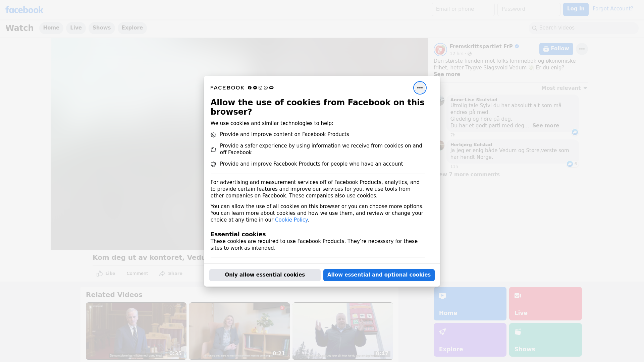Click Fremskrittspartiet FrP profile picture
The image size is (644, 362).
[x=440, y=50]
